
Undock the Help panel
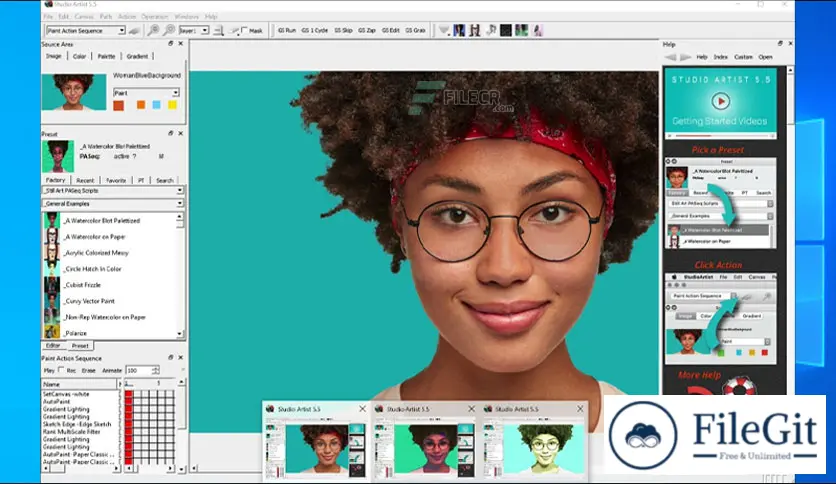coord(780,44)
